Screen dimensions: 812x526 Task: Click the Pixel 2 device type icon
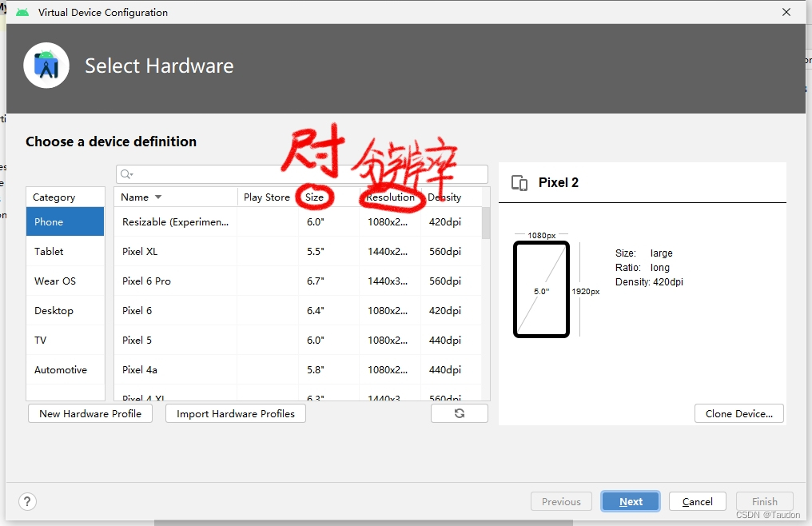[x=519, y=183]
